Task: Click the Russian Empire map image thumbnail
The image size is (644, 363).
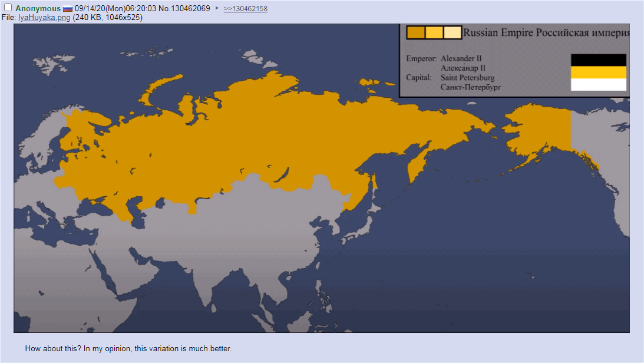Action: point(322,178)
